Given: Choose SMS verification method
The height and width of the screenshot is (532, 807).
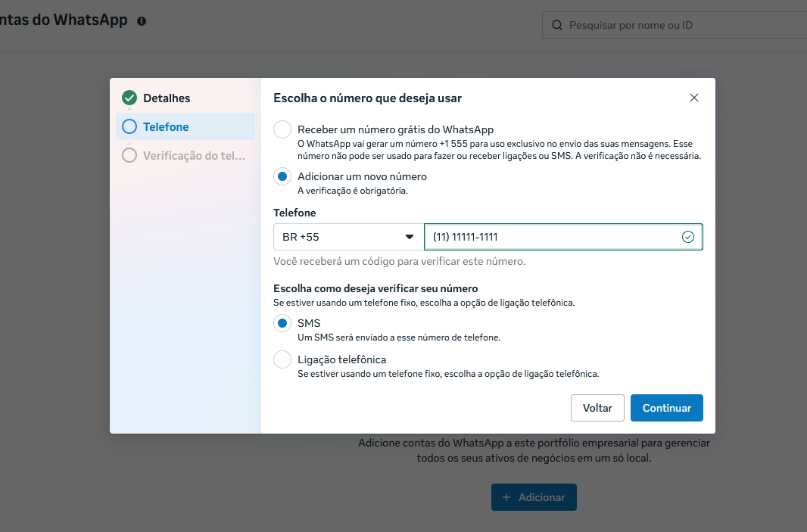Looking at the screenshot, I should click(282, 323).
